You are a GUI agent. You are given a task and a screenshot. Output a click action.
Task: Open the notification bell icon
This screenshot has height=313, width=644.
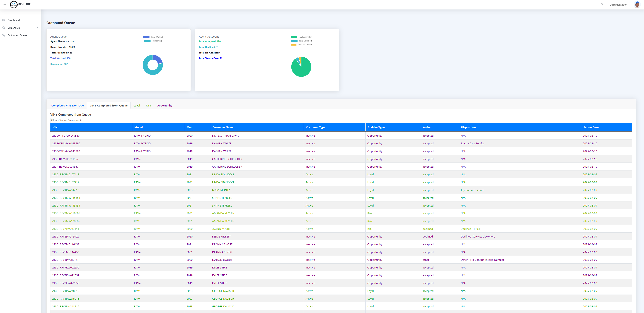coord(602,5)
